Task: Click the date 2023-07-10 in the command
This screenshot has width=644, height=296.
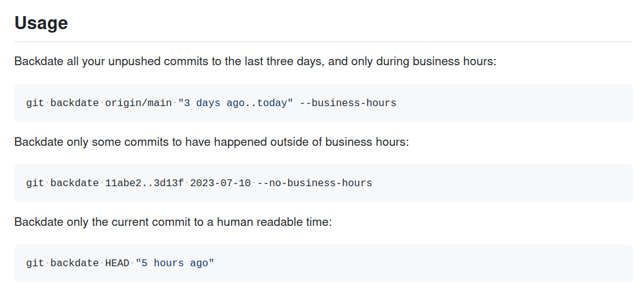Action: pyautogui.click(x=220, y=183)
